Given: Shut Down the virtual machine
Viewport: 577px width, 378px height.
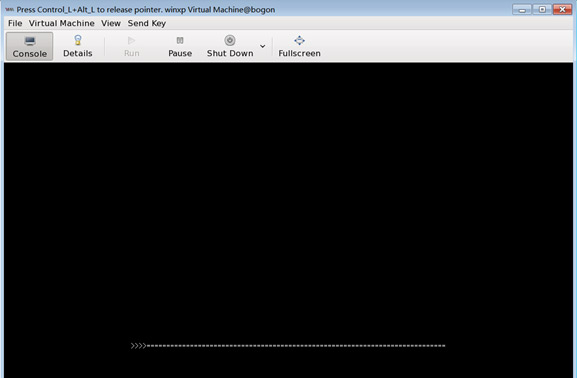Looking at the screenshot, I should (x=230, y=46).
